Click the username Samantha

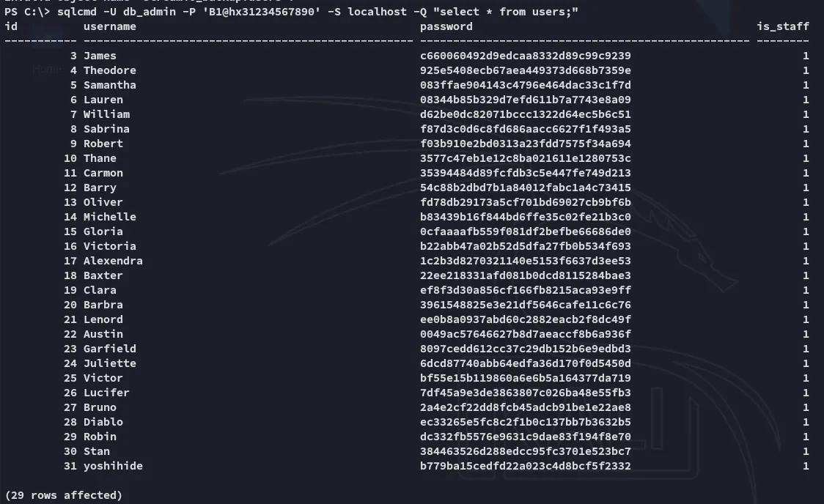point(109,85)
